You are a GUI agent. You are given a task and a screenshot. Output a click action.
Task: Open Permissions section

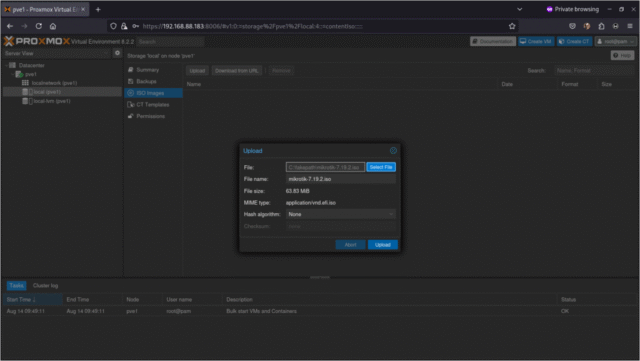153,116
